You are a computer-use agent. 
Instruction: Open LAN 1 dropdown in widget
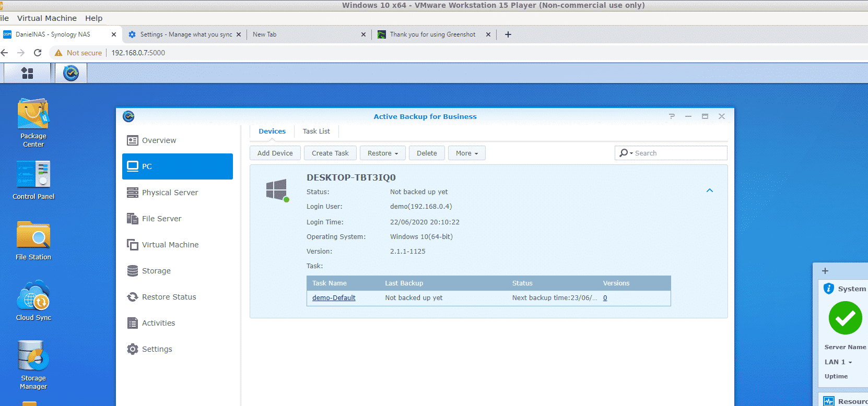838,362
